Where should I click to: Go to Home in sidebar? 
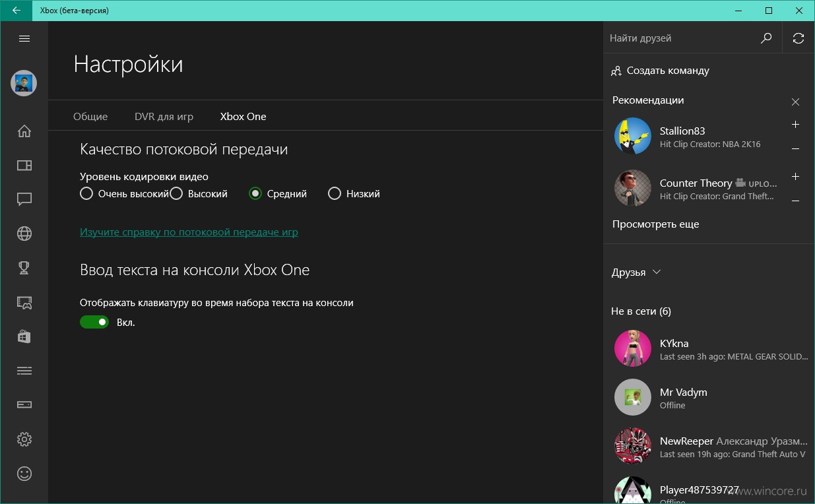tap(24, 131)
